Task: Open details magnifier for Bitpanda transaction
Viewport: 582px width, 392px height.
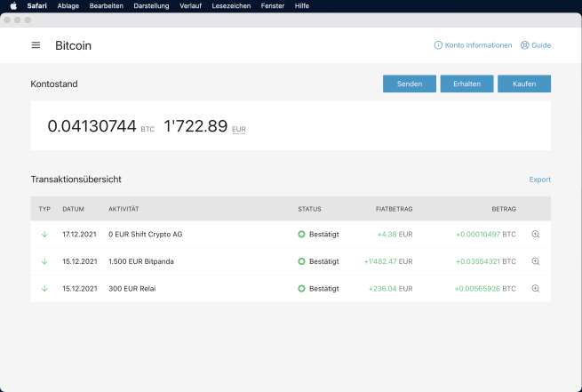Action: tap(535, 261)
